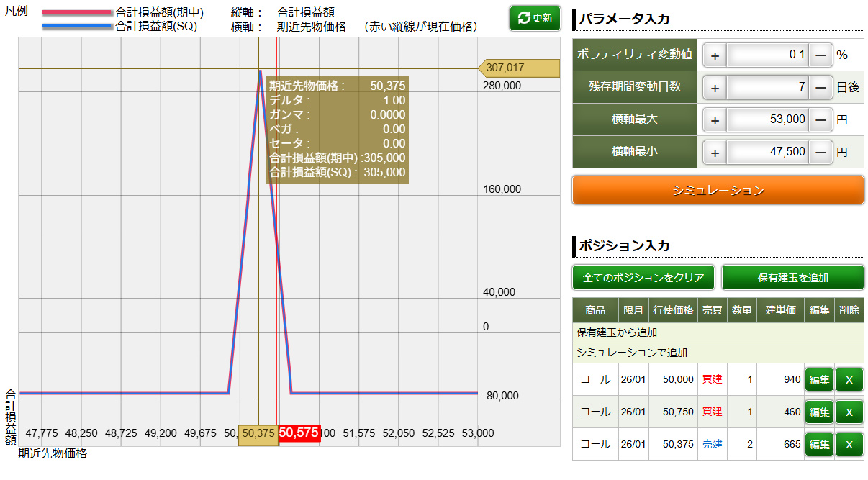Decrease volatility change value with minus
This screenshot has width=868, height=480.
[820, 55]
